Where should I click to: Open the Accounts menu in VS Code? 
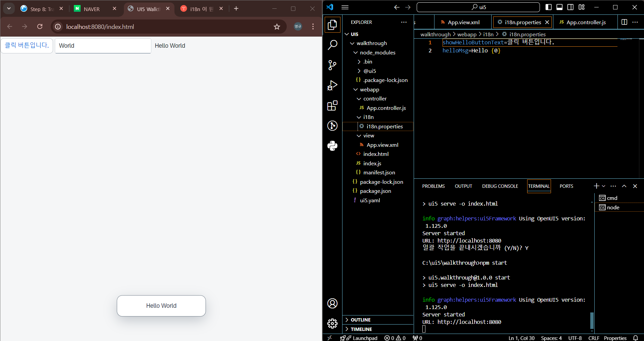click(332, 303)
